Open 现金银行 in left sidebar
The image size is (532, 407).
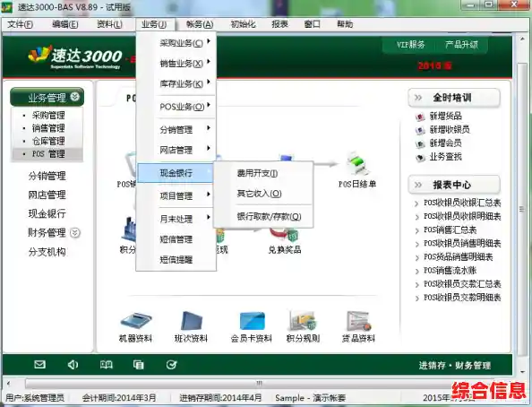[x=47, y=213]
